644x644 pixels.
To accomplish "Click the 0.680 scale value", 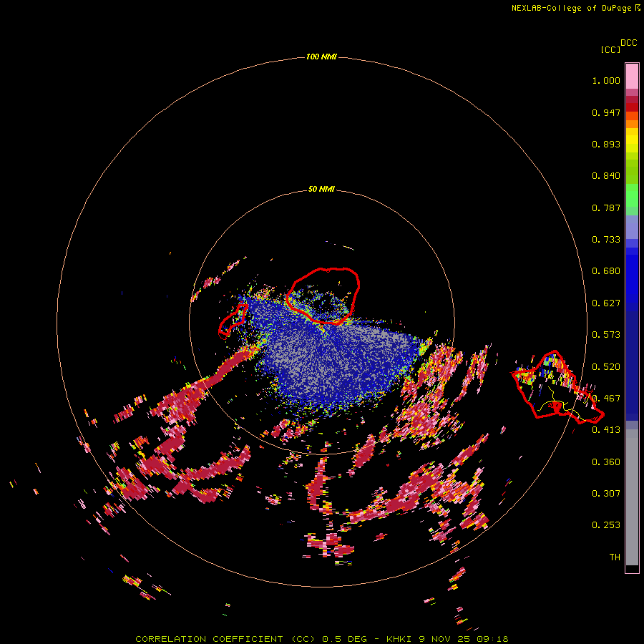I will (606, 271).
